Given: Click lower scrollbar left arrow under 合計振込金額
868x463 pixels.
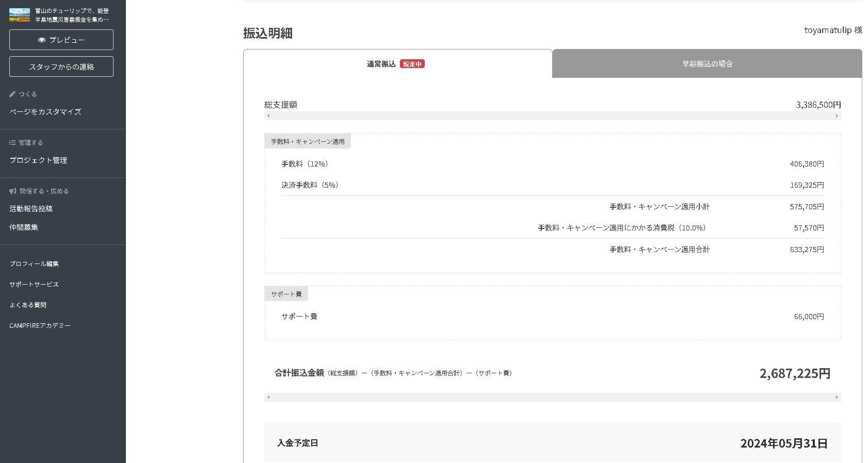Looking at the screenshot, I should point(268,398).
